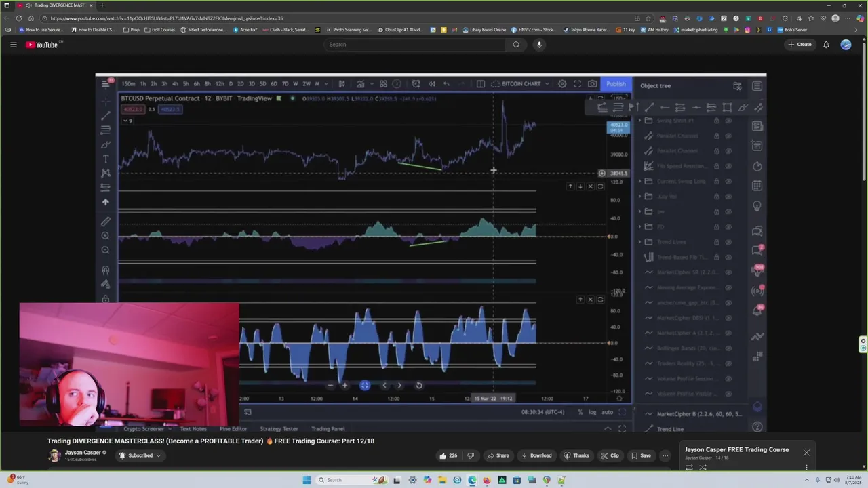Image resolution: width=868 pixels, height=488 pixels.
Task: Open indicator templates grid icon
Action: [383, 84]
